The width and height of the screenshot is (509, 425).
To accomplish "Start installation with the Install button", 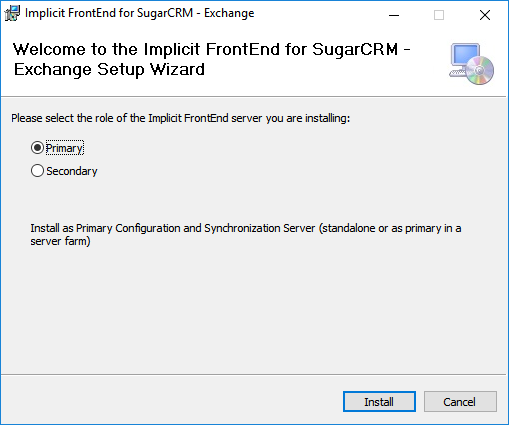I will 379,402.
